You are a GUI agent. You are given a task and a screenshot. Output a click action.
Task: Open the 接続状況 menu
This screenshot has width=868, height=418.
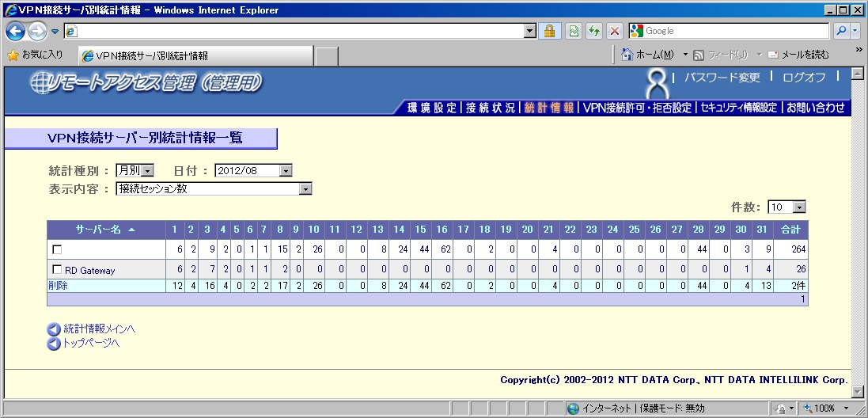pos(491,108)
